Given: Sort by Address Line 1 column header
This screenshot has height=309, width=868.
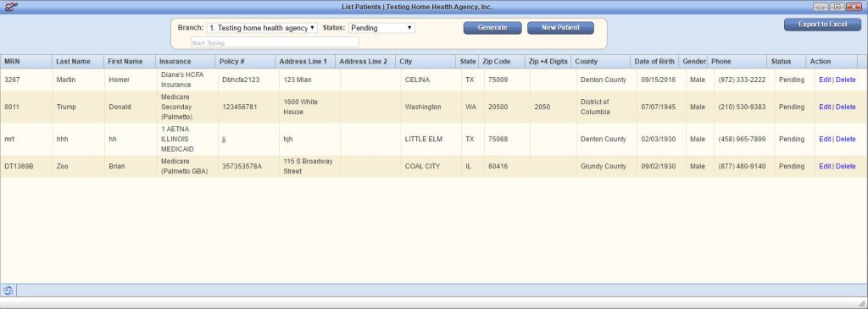Looking at the screenshot, I should pos(304,61).
